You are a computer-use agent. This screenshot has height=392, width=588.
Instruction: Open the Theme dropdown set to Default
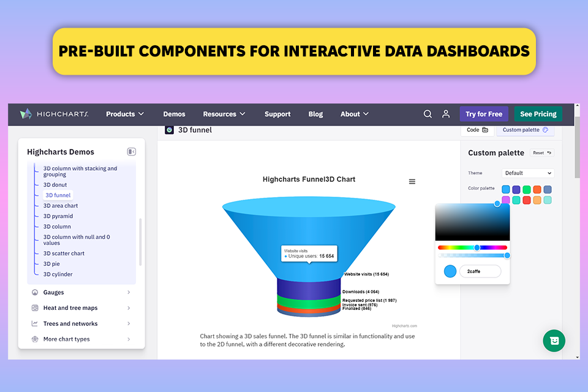[528, 173]
